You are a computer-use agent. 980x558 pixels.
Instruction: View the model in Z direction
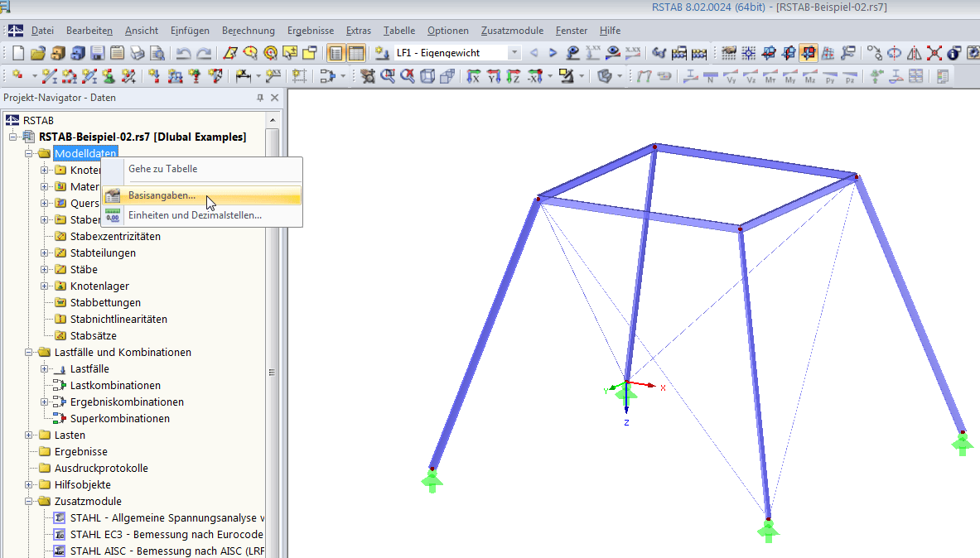pyautogui.click(x=514, y=76)
